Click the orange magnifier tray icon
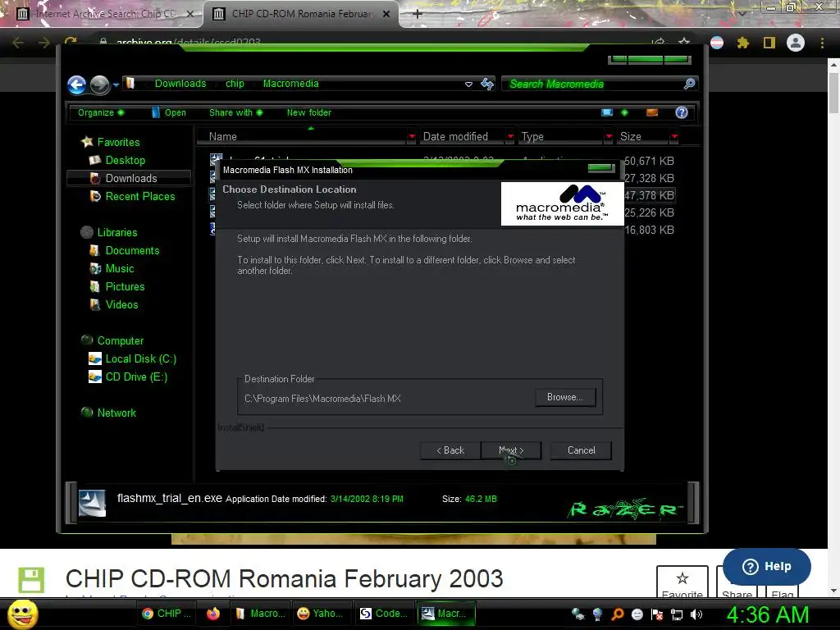 coord(617,614)
